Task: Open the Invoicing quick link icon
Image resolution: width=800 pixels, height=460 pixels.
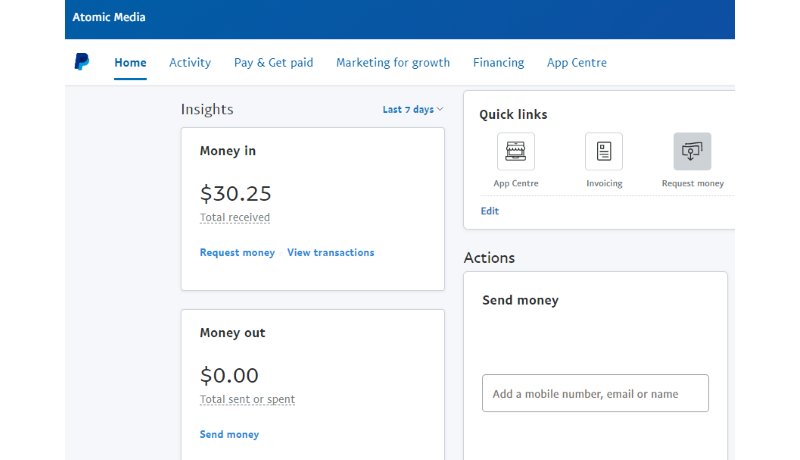Action: coord(603,152)
